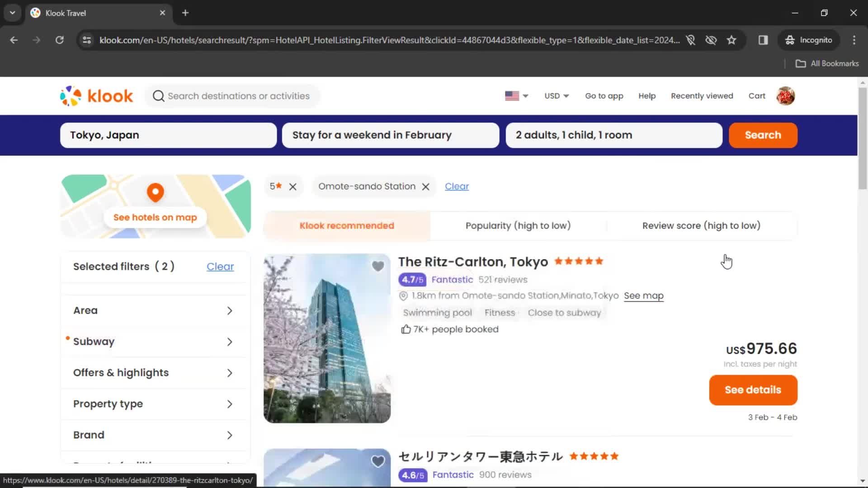Open the tab search dropdown
Image resolution: width=868 pixels, height=488 pixels.
pos(12,13)
